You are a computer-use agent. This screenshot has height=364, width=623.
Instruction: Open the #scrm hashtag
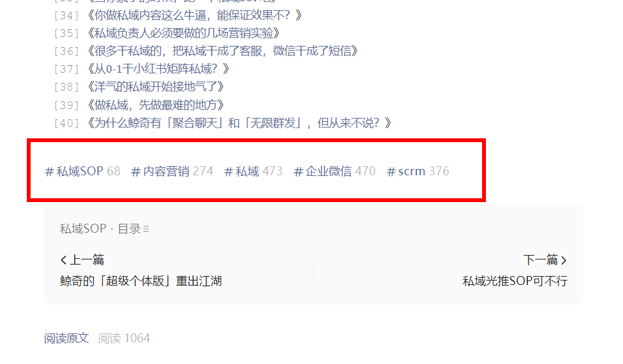coord(418,171)
